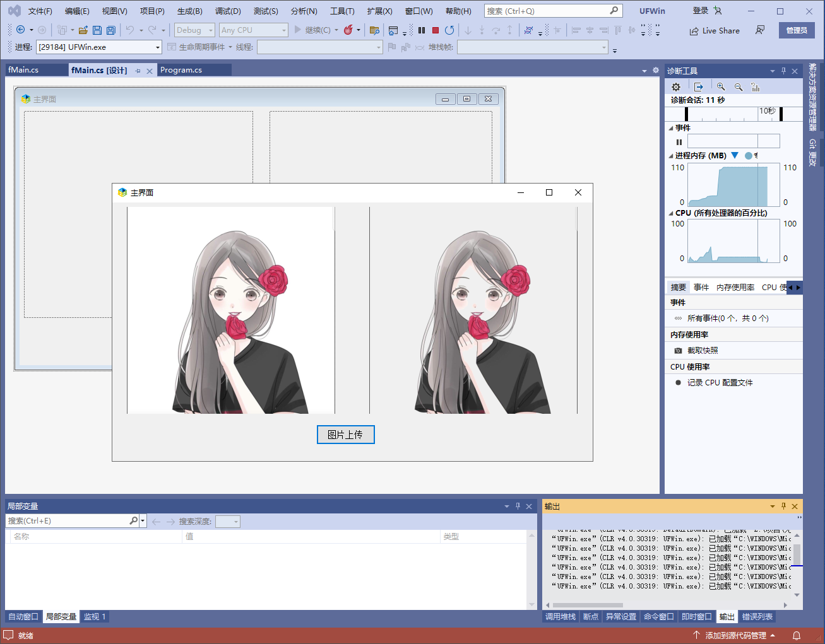Switch to the 错误列表 tab

tap(757, 617)
